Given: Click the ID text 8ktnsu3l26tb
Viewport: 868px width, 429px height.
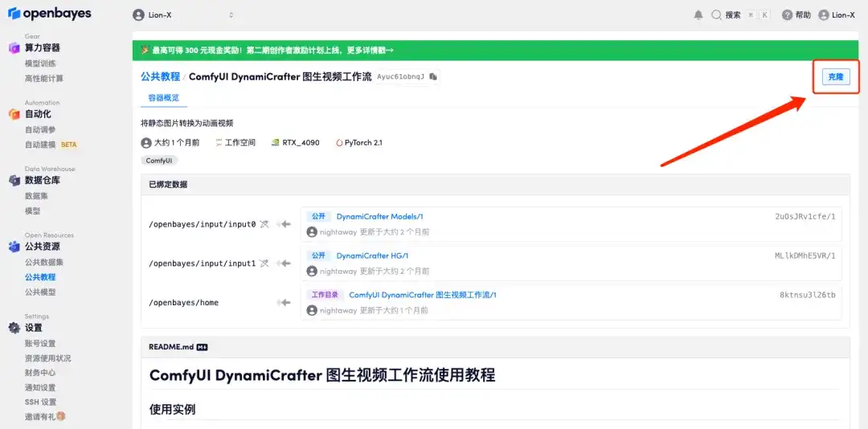Looking at the screenshot, I should pos(808,295).
